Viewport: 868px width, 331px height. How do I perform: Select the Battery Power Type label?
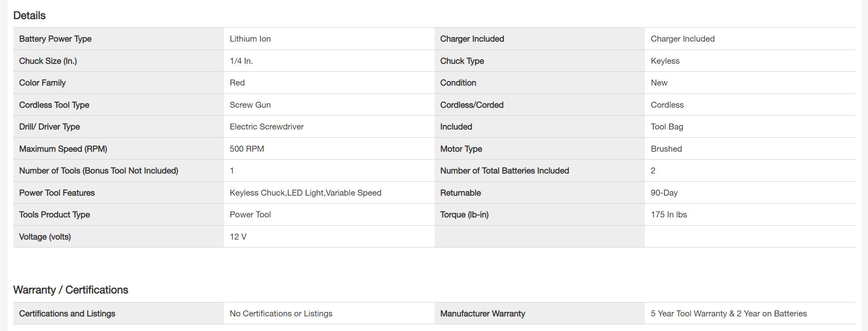pyautogui.click(x=55, y=39)
